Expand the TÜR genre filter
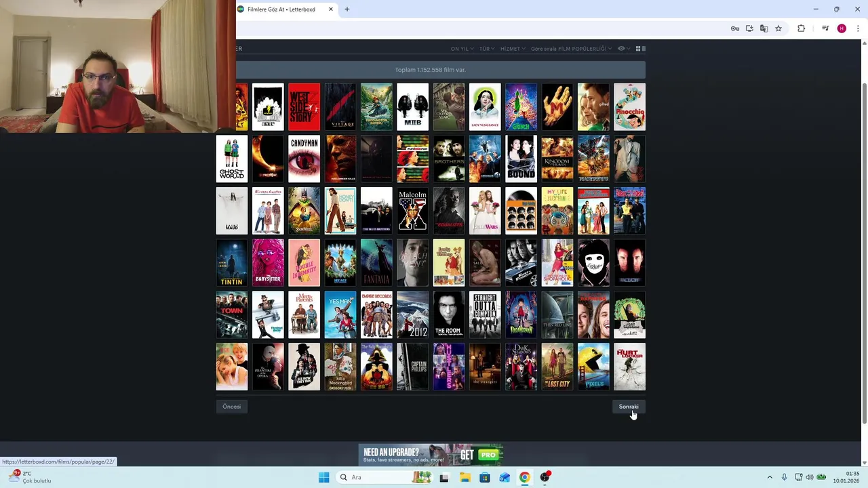868x488 pixels. (487, 49)
